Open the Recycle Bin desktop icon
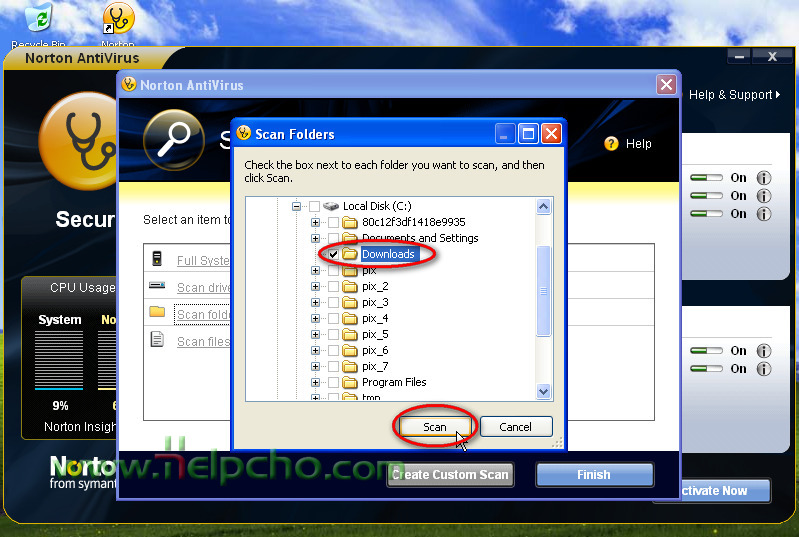This screenshot has width=799, height=537. 39,16
